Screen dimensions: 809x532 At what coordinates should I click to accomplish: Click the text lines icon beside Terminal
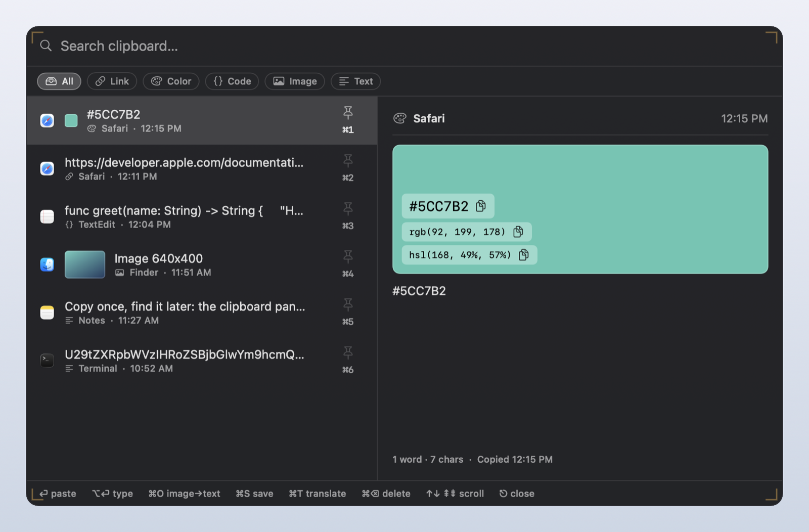point(69,369)
